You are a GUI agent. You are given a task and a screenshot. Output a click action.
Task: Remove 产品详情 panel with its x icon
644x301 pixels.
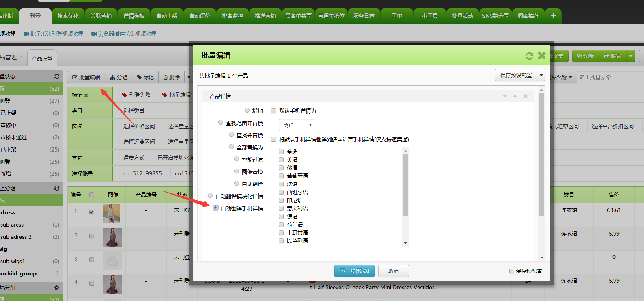(526, 96)
